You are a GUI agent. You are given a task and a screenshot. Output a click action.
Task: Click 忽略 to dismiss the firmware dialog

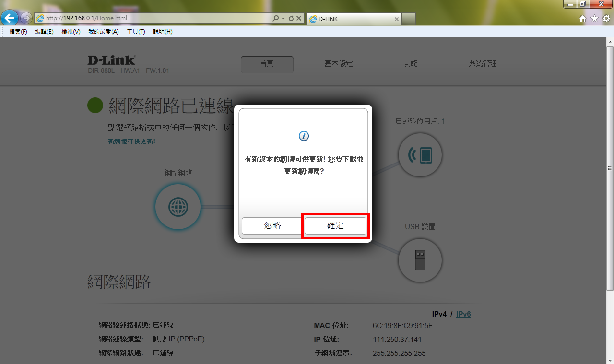(272, 226)
